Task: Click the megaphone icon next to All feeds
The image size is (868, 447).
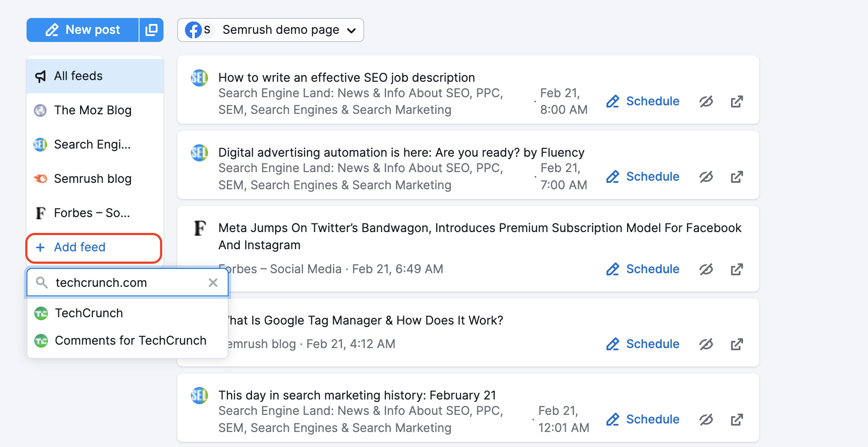Action: [x=40, y=76]
